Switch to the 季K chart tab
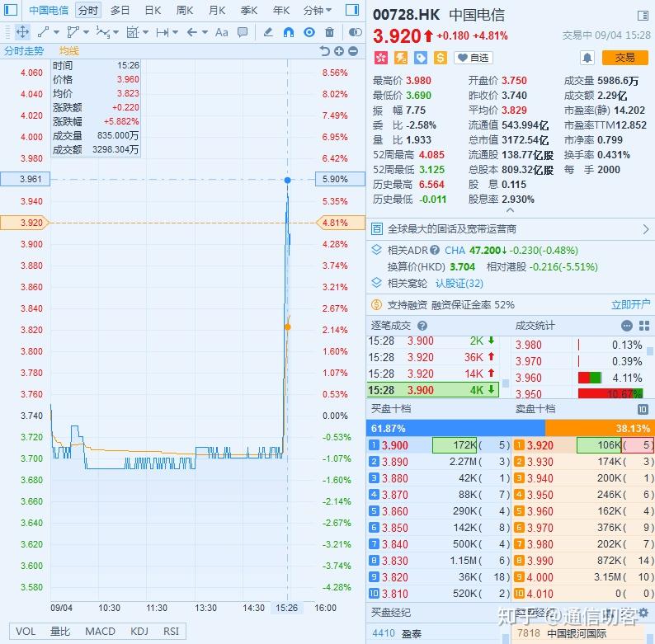 249,10
